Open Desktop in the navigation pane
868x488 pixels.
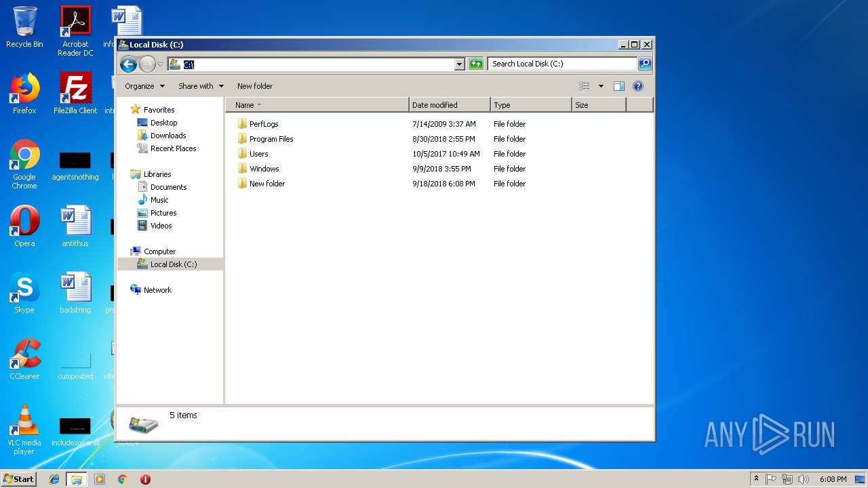tap(157, 123)
